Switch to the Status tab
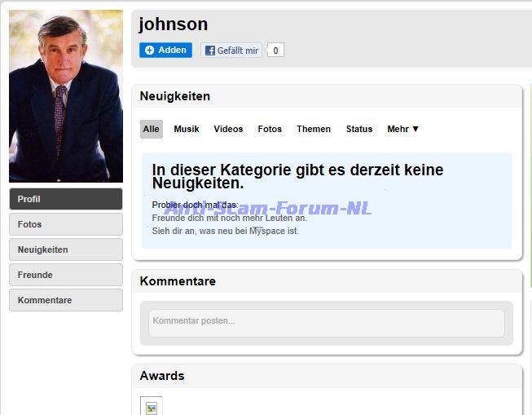Viewport: 532px width, 415px height. click(358, 129)
